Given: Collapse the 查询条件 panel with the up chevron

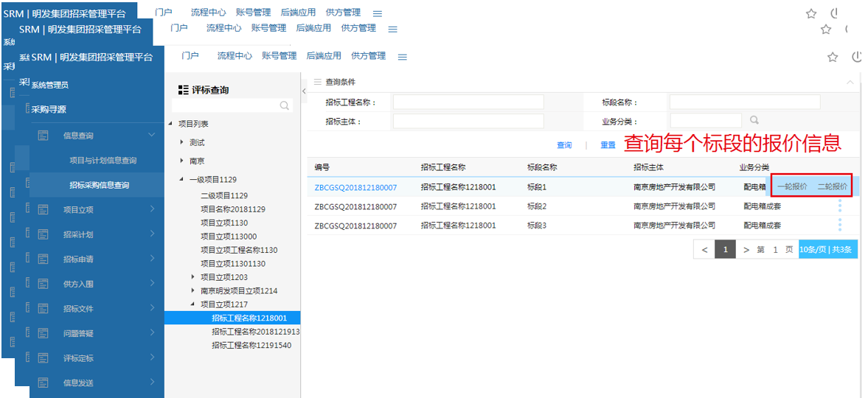Looking at the screenshot, I should (x=850, y=82).
